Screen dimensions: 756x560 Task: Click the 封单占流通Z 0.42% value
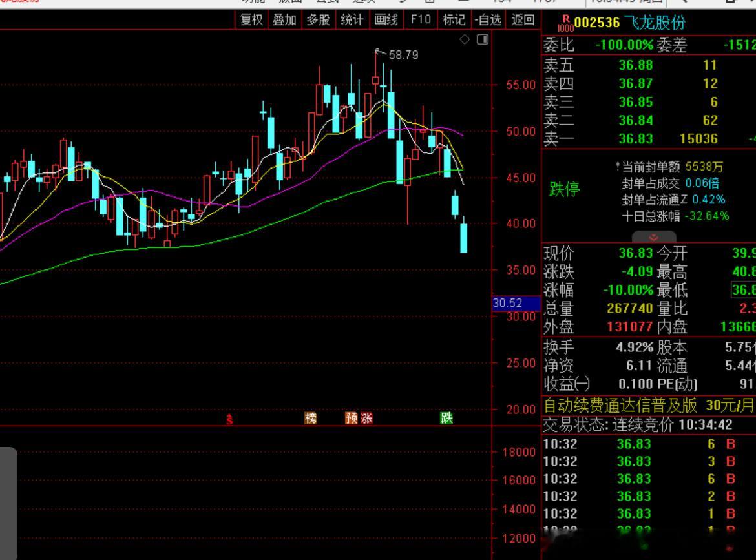click(708, 200)
